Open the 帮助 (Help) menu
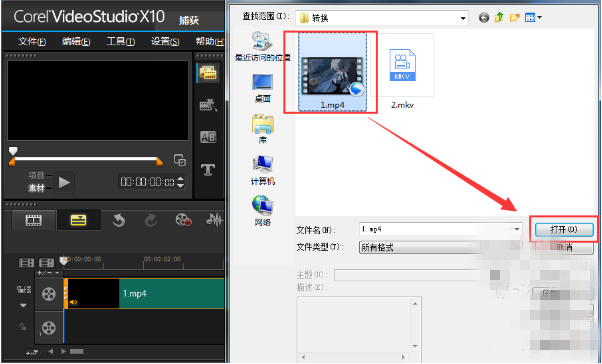The image size is (602, 364). tap(210, 41)
